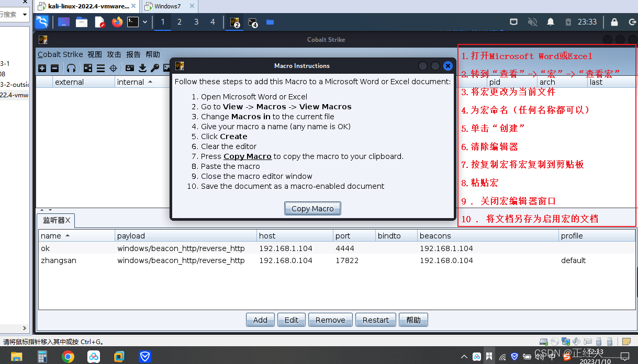Open the blue folder task in Kali panel
Viewport: 638px width, 364px height.
click(x=270, y=22)
